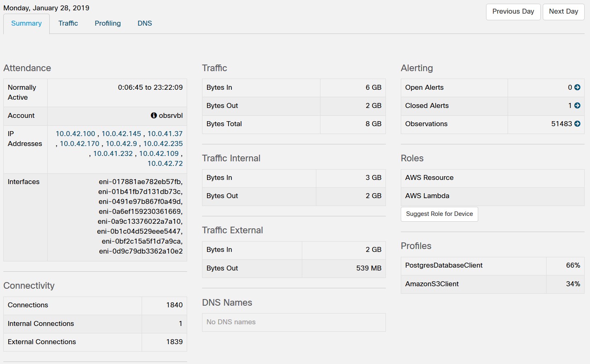Switch to the Traffic tab

coord(68,23)
